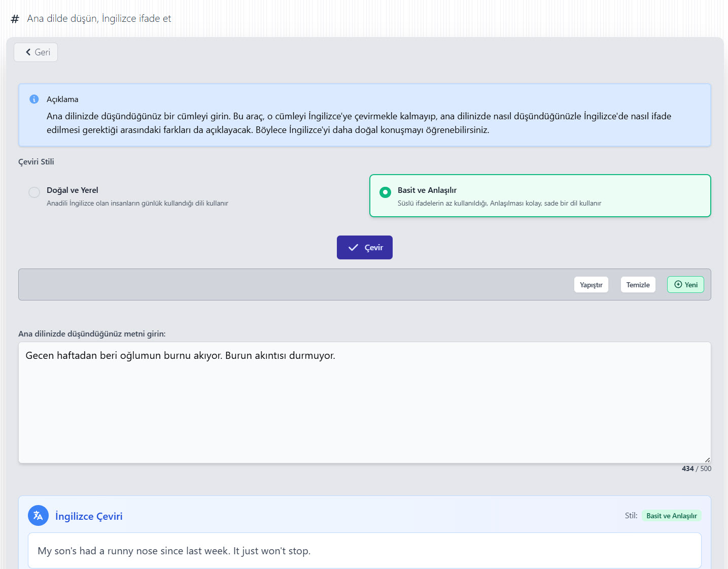The width and height of the screenshot is (728, 569).
Task: Focus the native-language text input area
Action: click(364, 402)
